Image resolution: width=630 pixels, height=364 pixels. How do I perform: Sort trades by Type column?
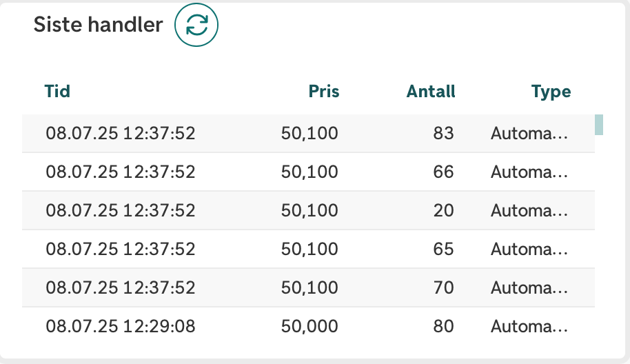(x=551, y=92)
